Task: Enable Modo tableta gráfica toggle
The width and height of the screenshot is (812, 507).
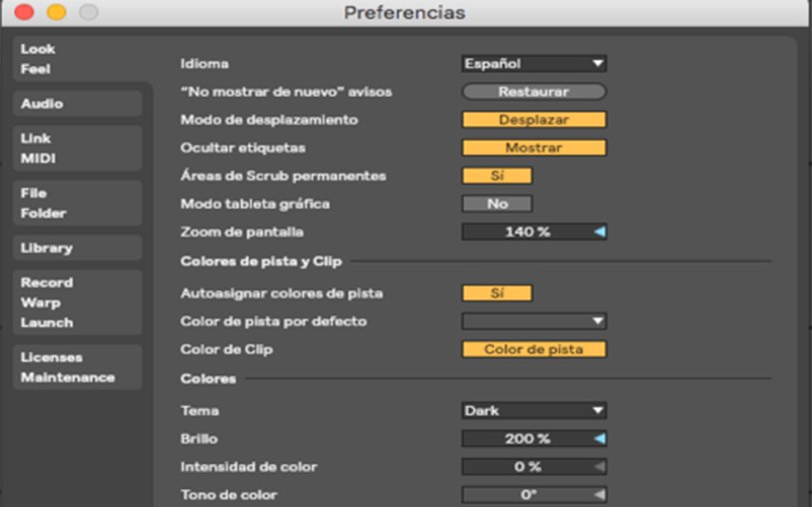Action: click(496, 204)
